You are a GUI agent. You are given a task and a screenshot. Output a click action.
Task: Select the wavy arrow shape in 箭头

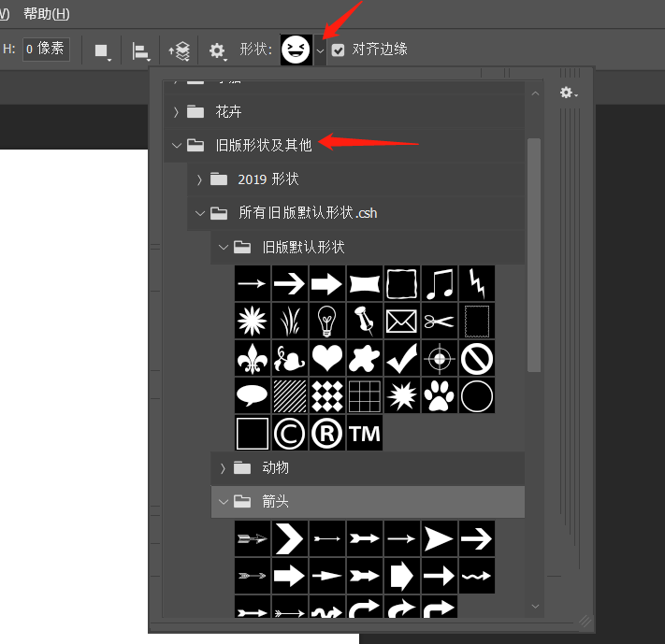coord(477,576)
